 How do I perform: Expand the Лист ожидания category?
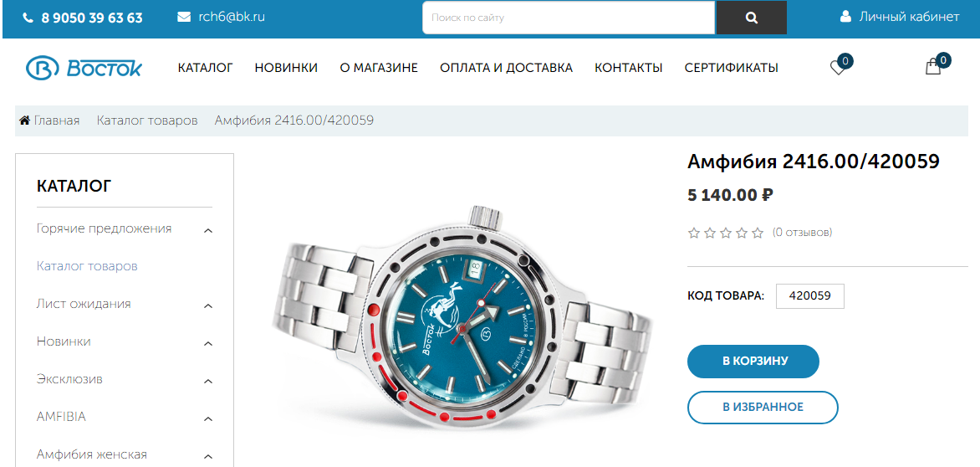pos(208,305)
